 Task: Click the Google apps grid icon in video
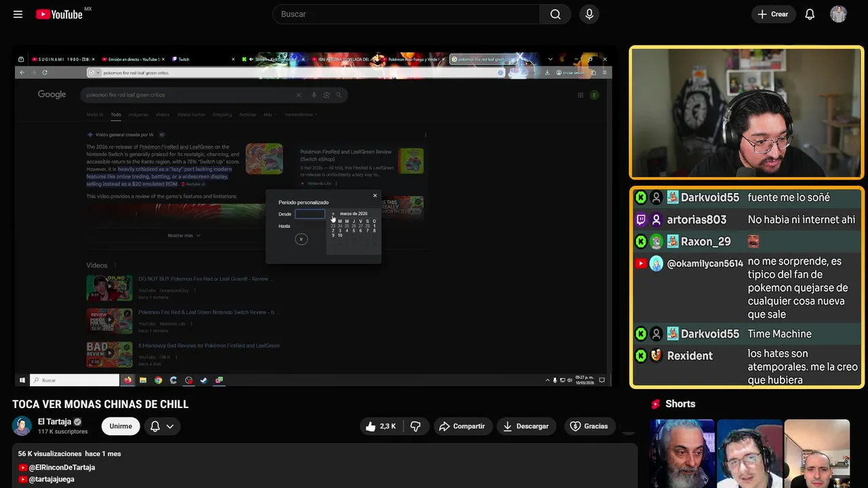click(x=580, y=95)
